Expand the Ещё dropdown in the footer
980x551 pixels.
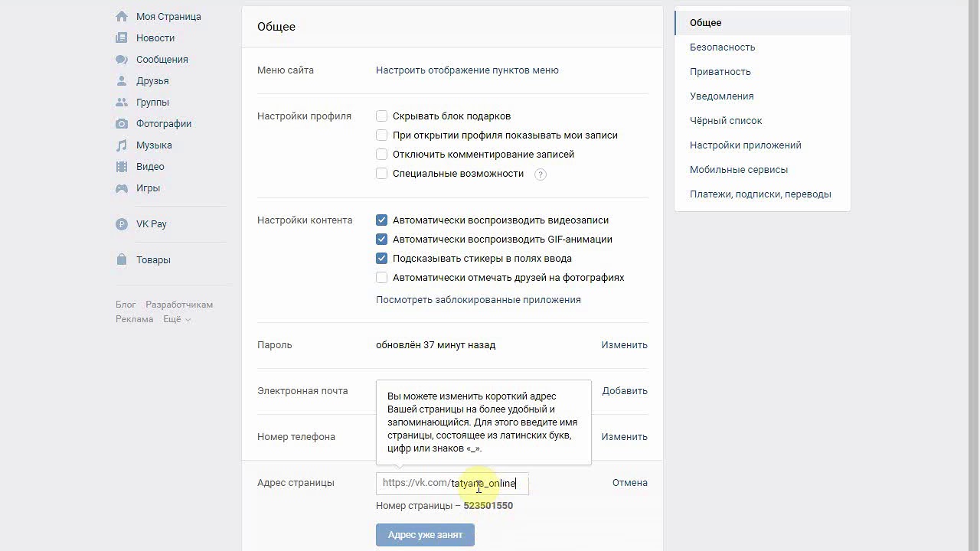177,319
